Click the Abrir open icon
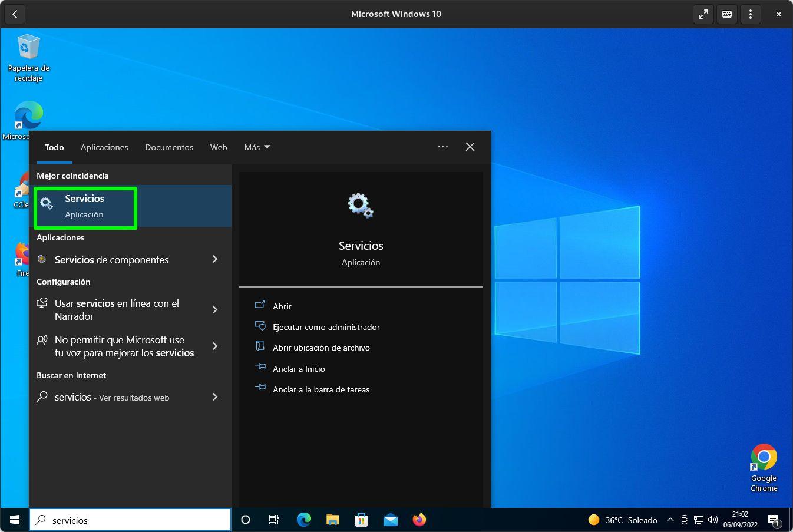The image size is (793, 532). [260, 305]
